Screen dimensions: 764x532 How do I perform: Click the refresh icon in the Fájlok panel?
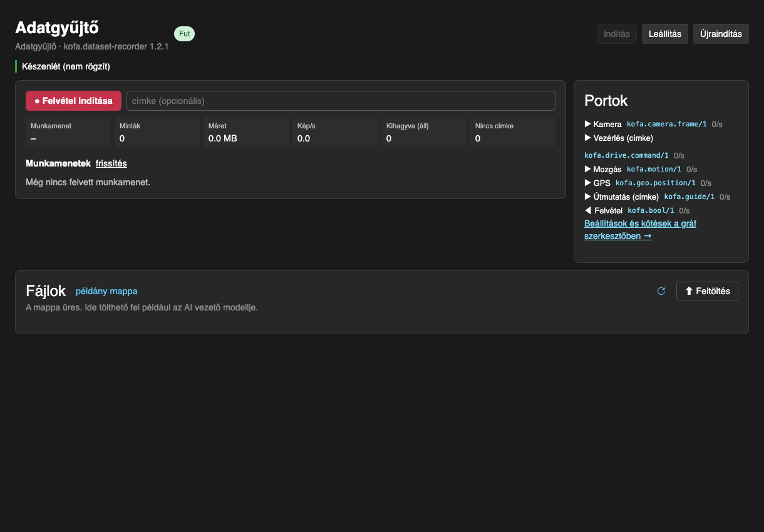point(661,291)
